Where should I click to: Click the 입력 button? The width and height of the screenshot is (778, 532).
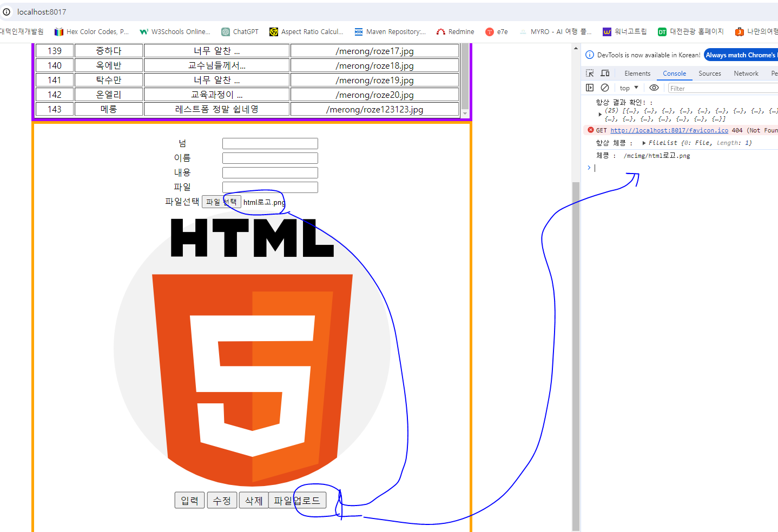(x=189, y=501)
